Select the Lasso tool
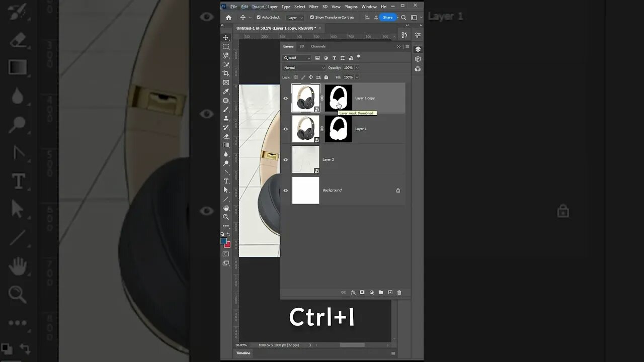This screenshot has height=362, width=644. point(226,55)
